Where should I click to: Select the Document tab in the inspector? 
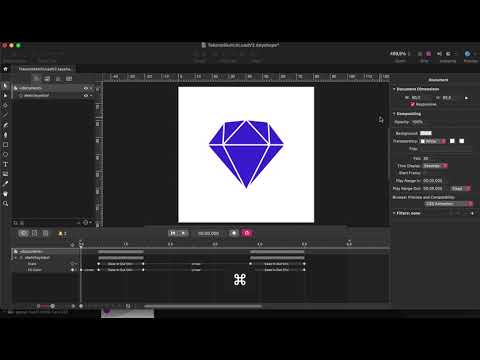point(438,80)
